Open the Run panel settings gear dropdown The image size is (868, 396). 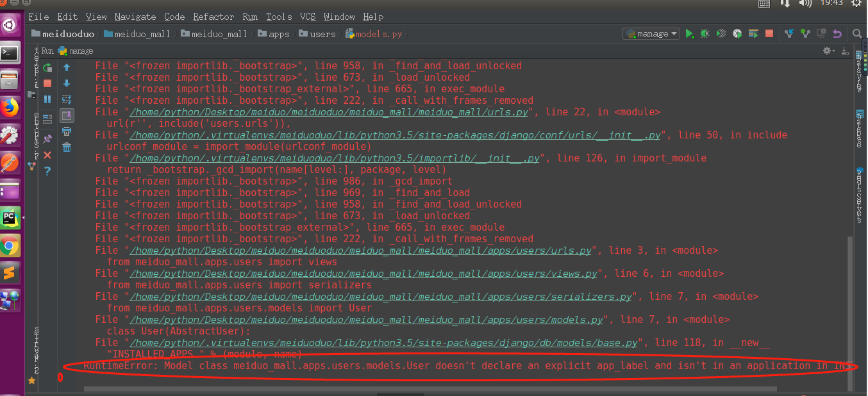(827, 51)
